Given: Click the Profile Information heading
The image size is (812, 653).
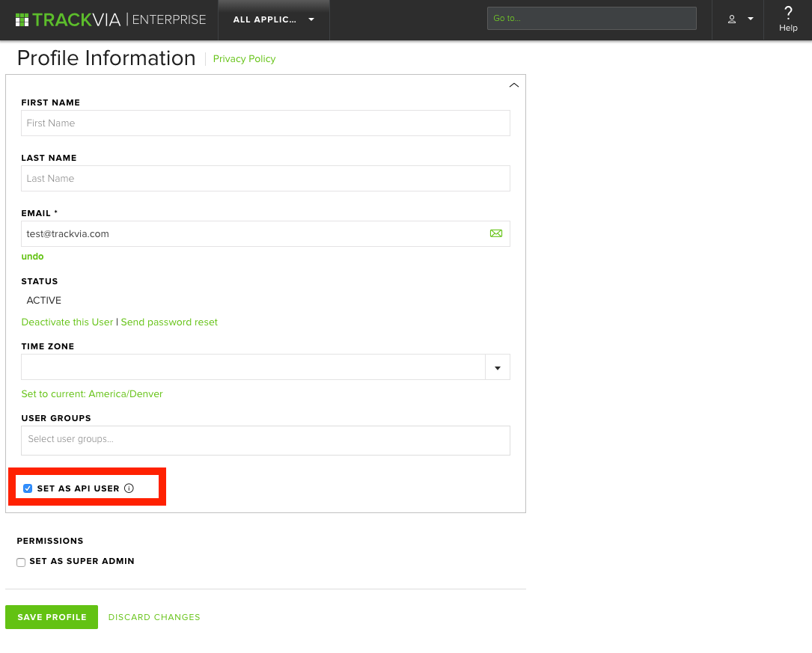Looking at the screenshot, I should coord(106,58).
